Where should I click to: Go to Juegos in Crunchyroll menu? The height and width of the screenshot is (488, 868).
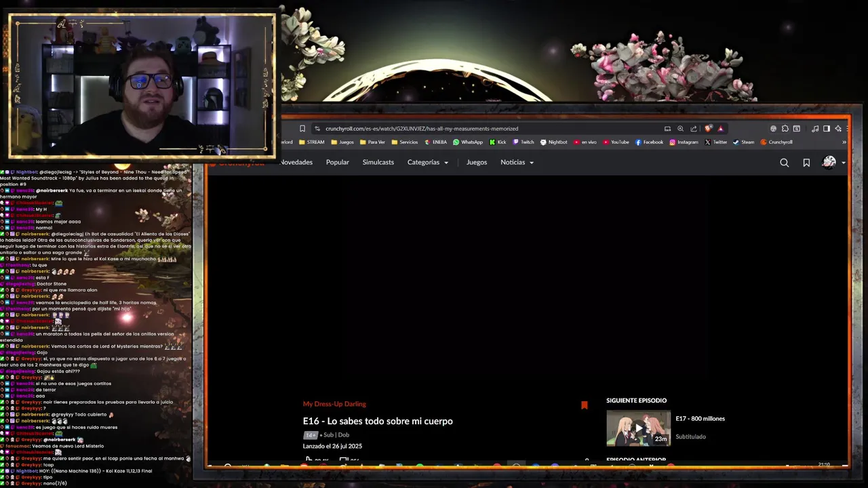pos(477,163)
